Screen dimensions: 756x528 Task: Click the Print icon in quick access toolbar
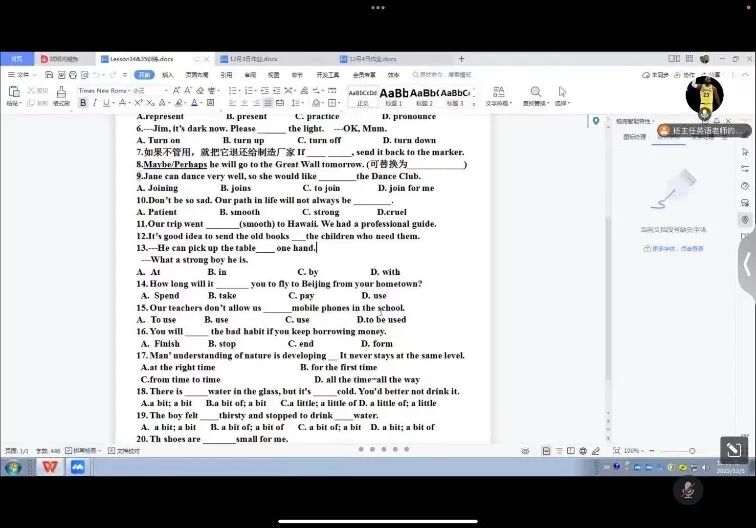pos(73,75)
